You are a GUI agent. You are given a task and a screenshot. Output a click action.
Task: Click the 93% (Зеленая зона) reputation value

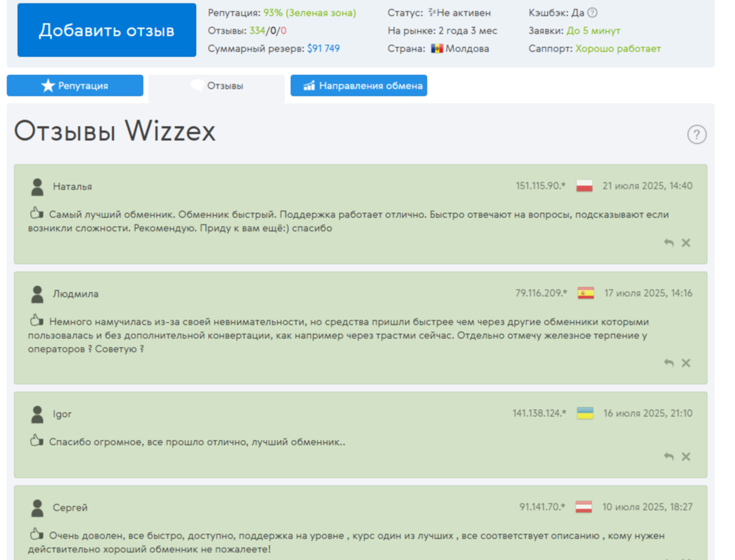pos(310,13)
